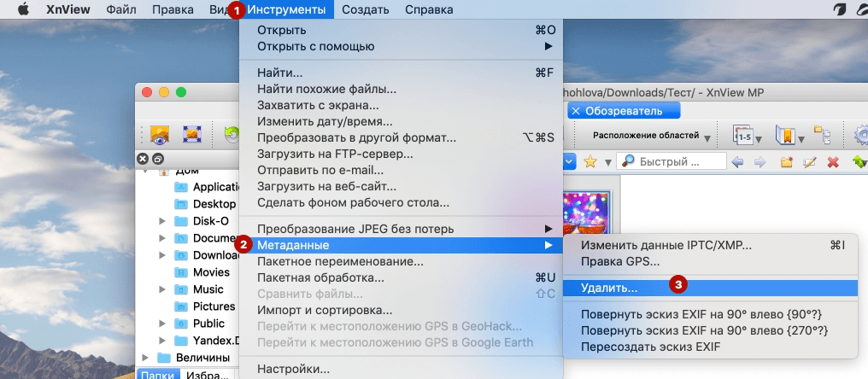The width and height of the screenshot is (868, 379).
Task: Choose Пакетное переименование... menu item
Action: point(402,261)
